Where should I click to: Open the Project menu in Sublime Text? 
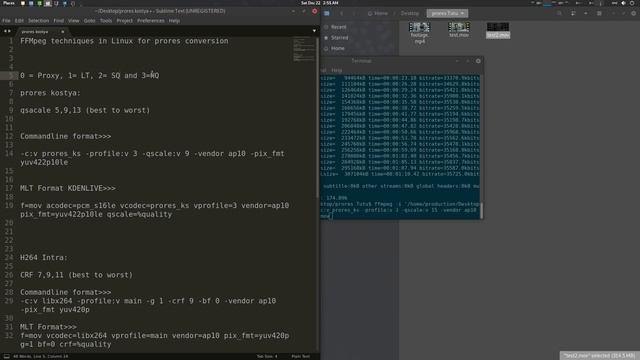pos(124,20)
